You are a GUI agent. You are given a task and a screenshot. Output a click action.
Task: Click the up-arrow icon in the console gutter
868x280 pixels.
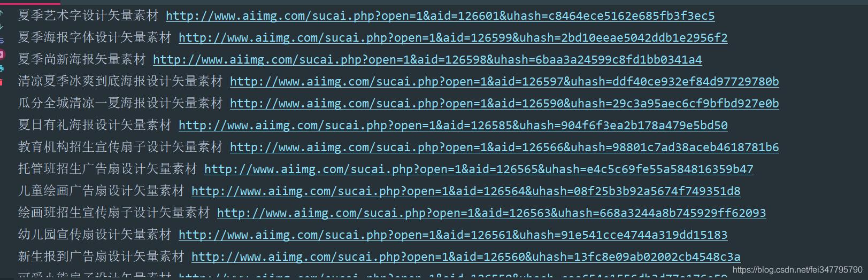click(2, 13)
